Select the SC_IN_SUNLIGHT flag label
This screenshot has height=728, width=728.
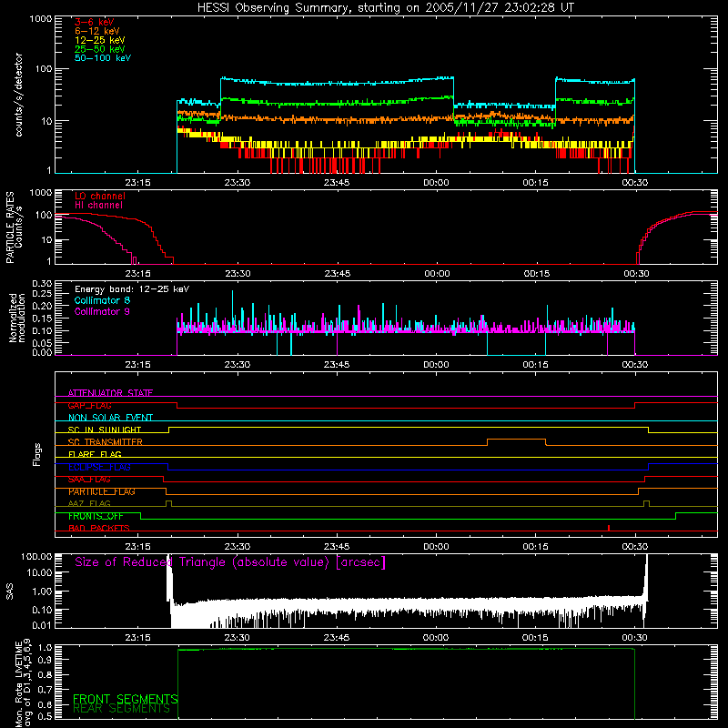pos(105,430)
